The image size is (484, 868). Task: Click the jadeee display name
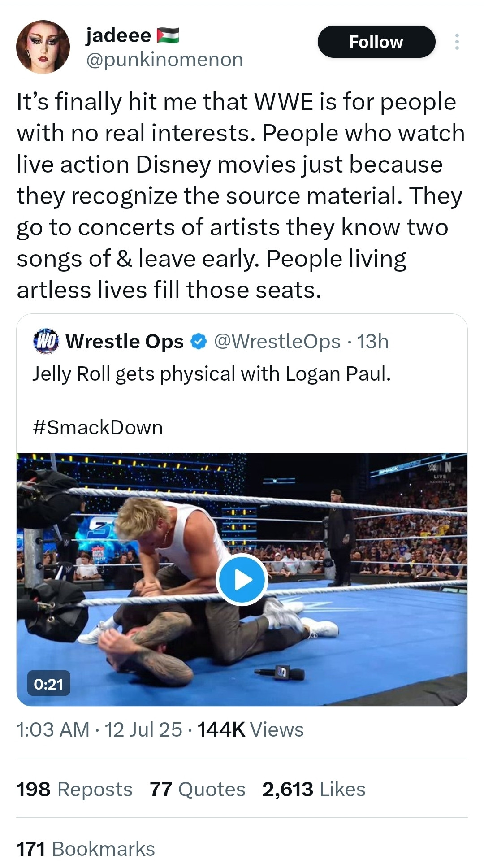[x=118, y=35]
